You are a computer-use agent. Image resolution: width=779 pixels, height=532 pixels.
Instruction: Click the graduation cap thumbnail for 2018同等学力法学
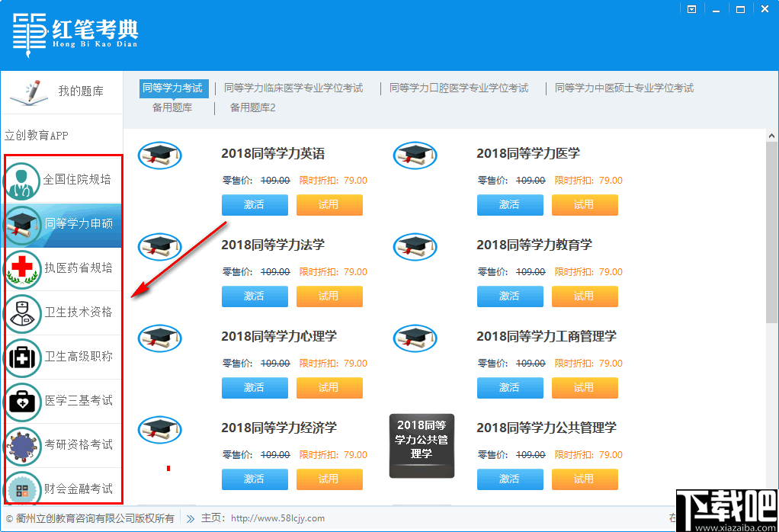[159, 246]
